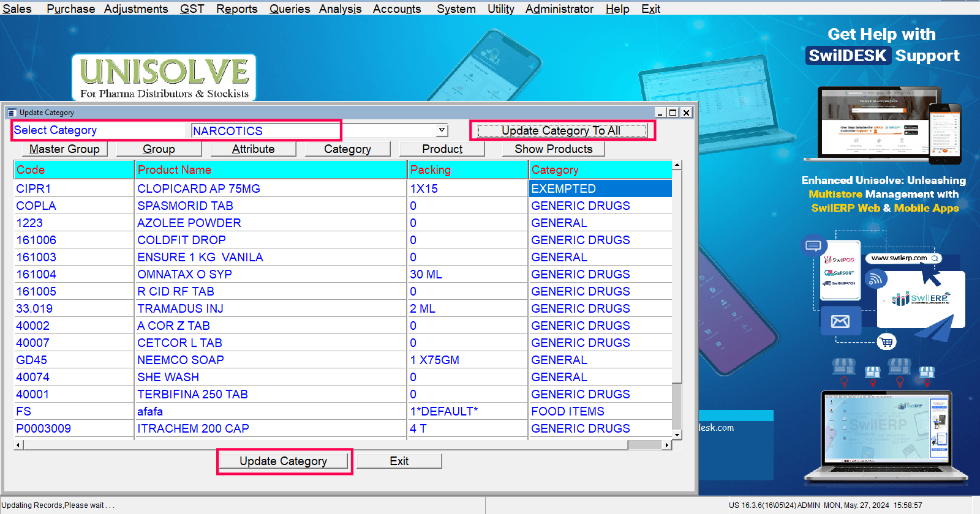
Task: Close the Update Category window
Action: click(x=687, y=113)
